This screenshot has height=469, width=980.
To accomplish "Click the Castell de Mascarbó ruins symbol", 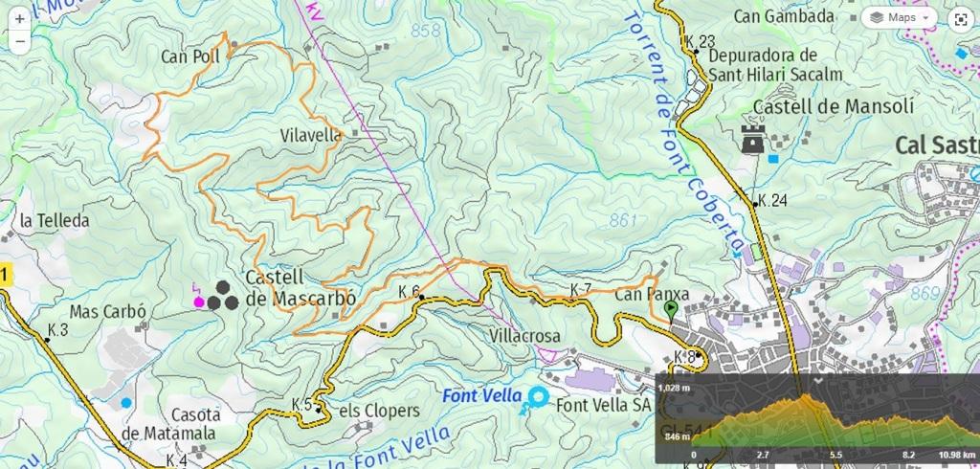I will pyautogui.click(x=222, y=296).
